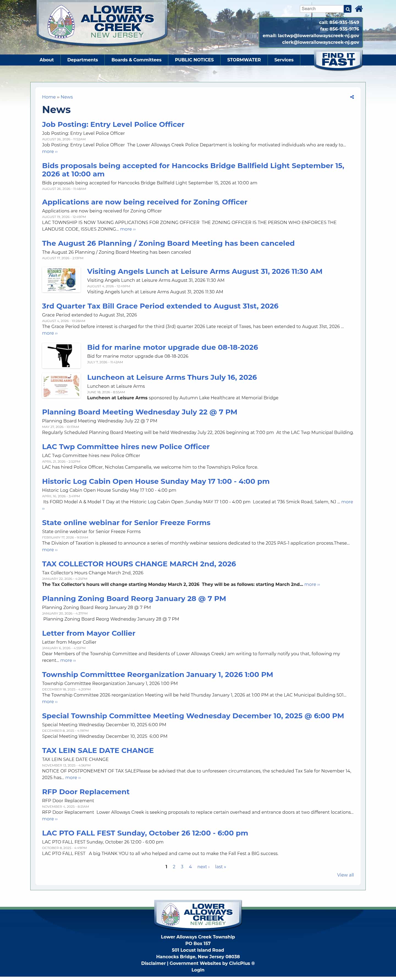Open State online webinar Senior Freeze article
396x980 pixels.
pos(126,523)
